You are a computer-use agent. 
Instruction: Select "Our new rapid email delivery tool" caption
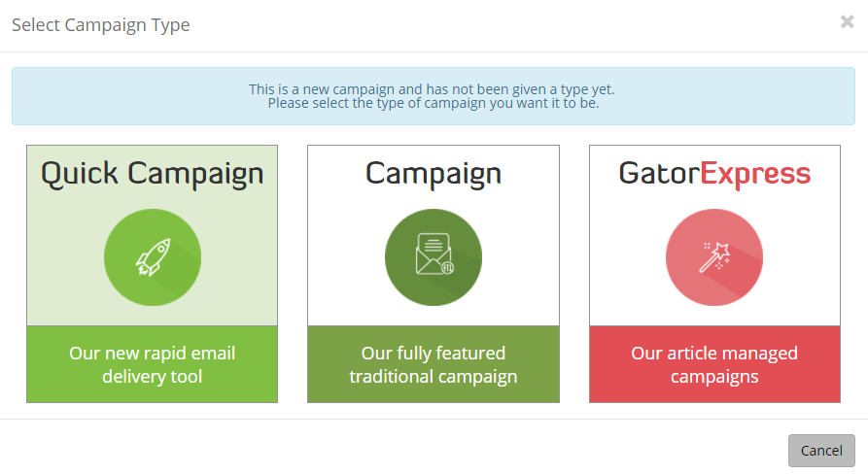click(153, 364)
